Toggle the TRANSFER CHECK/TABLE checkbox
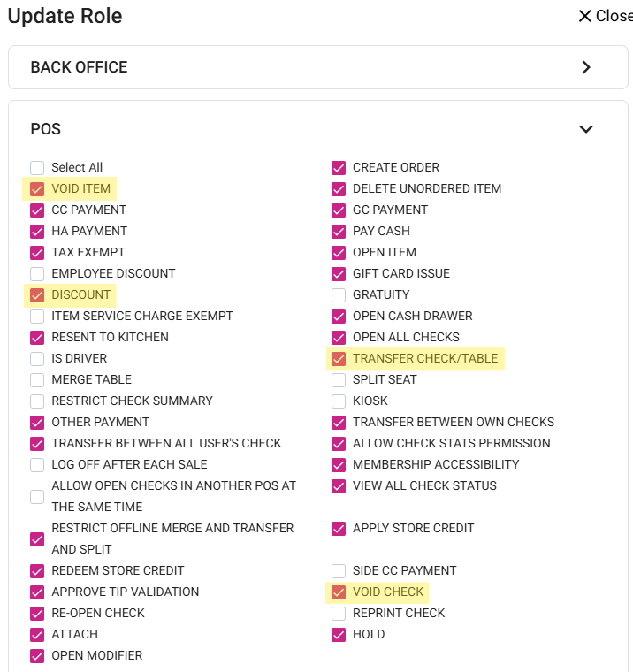The height and width of the screenshot is (672, 633). click(339, 359)
